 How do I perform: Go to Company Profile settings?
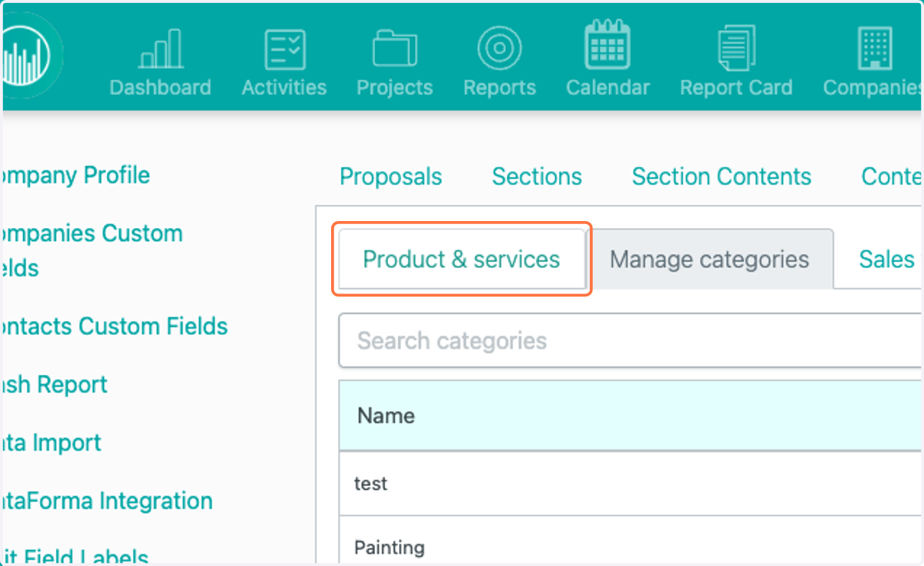coord(76,176)
